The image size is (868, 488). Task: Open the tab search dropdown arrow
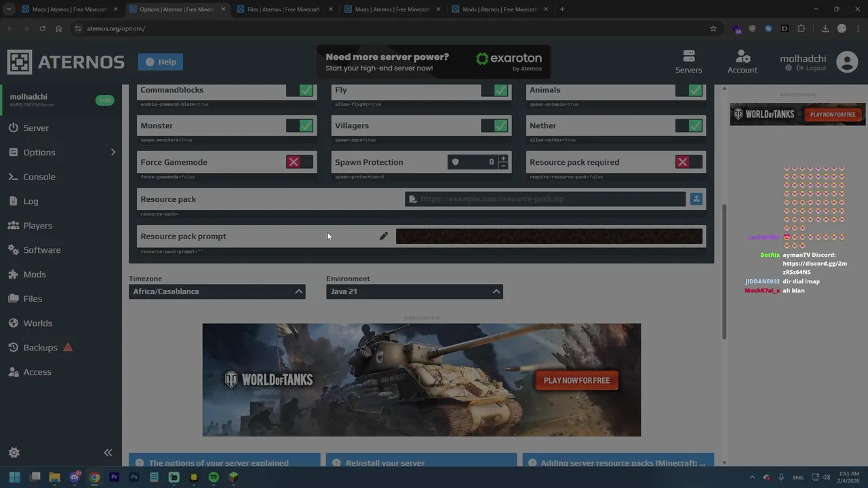pos(9,9)
